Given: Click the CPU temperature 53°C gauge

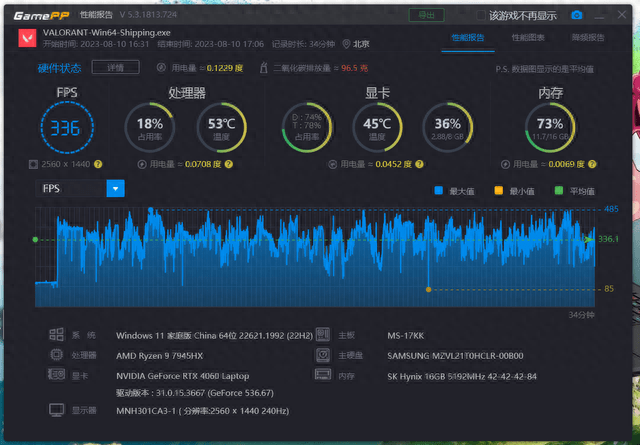Looking at the screenshot, I should (x=222, y=127).
